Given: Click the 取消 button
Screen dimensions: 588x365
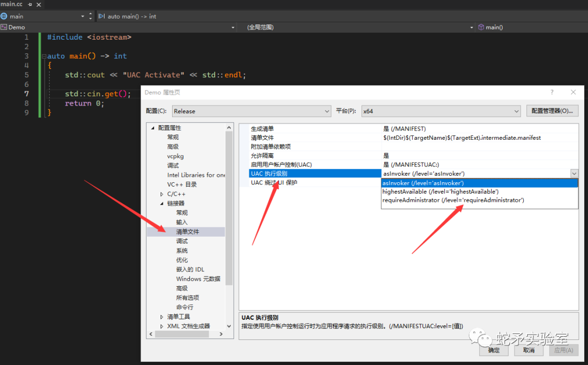Looking at the screenshot, I should [x=528, y=350].
